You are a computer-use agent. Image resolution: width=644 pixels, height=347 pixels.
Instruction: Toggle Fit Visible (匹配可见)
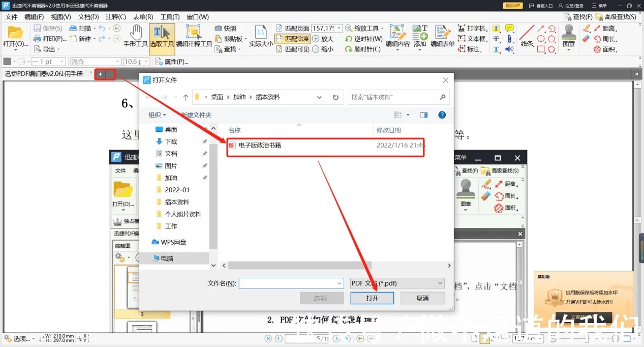[293, 49]
